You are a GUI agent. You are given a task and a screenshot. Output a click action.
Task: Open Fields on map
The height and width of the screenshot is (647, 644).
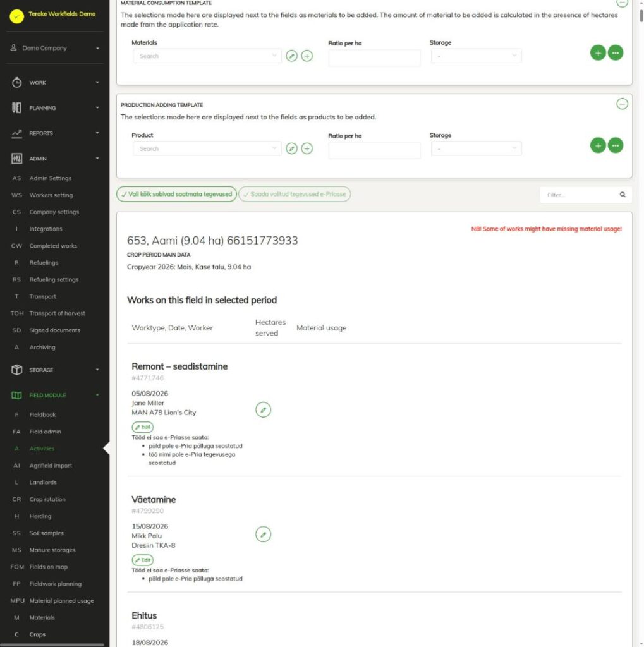[x=48, y=567]
